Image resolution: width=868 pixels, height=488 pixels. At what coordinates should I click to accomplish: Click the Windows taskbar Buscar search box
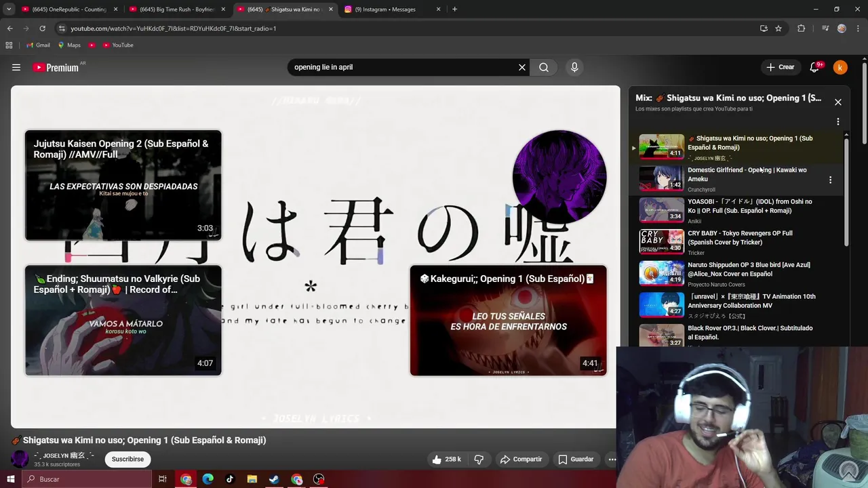[x=87, y=479]
